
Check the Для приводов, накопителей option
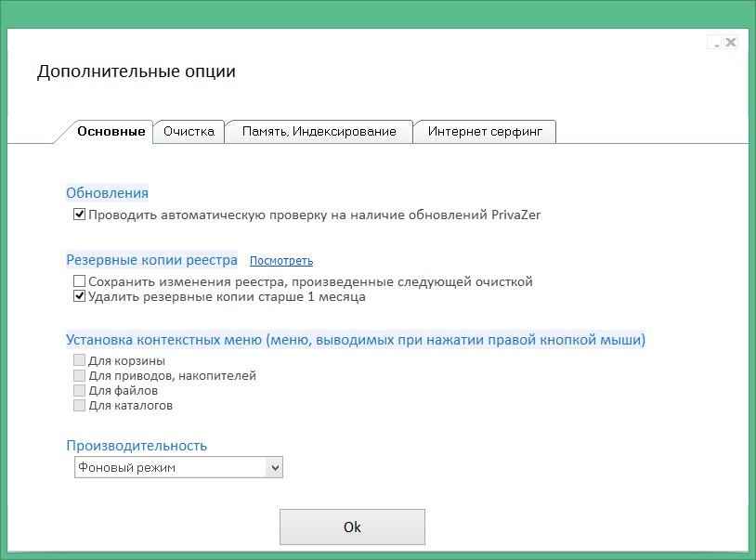79,375
